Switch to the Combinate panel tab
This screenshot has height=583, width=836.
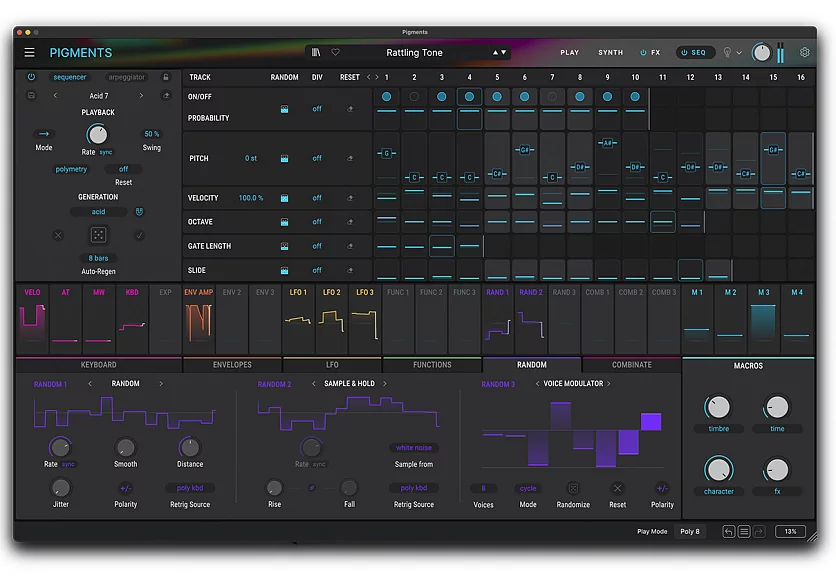pos(632,364)
